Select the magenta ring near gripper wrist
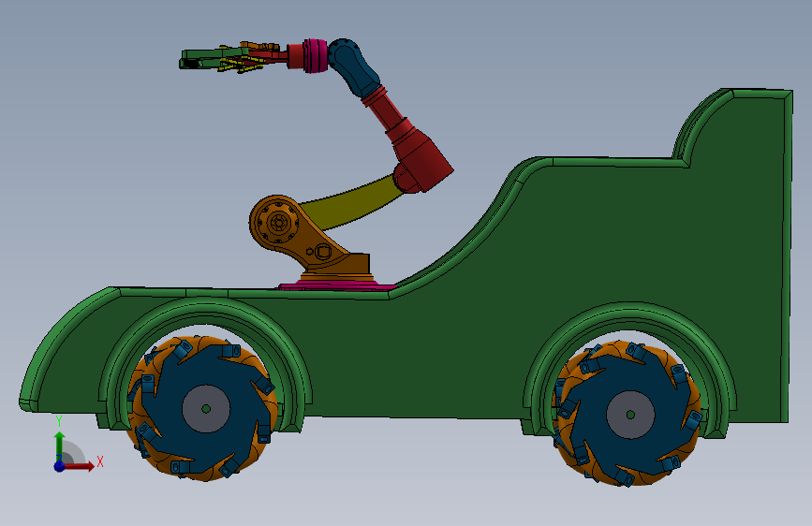The height and width of the screenshot is (526, 812). click(316, 56)
